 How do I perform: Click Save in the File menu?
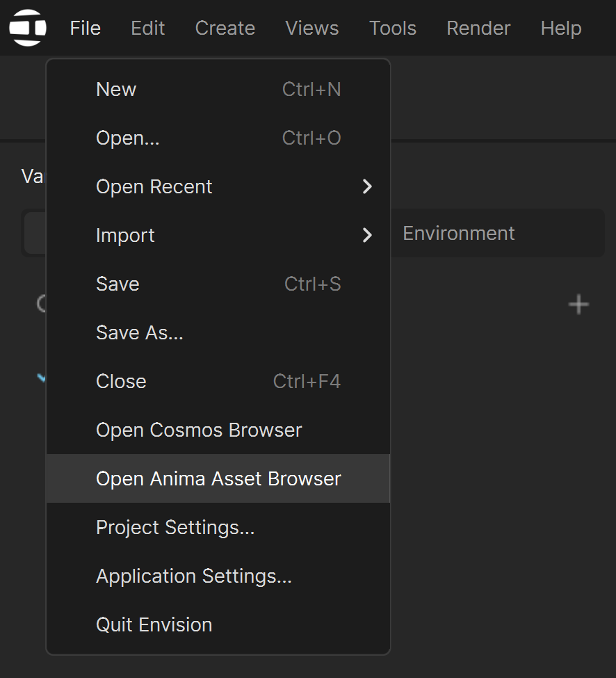tap(218, 284)
